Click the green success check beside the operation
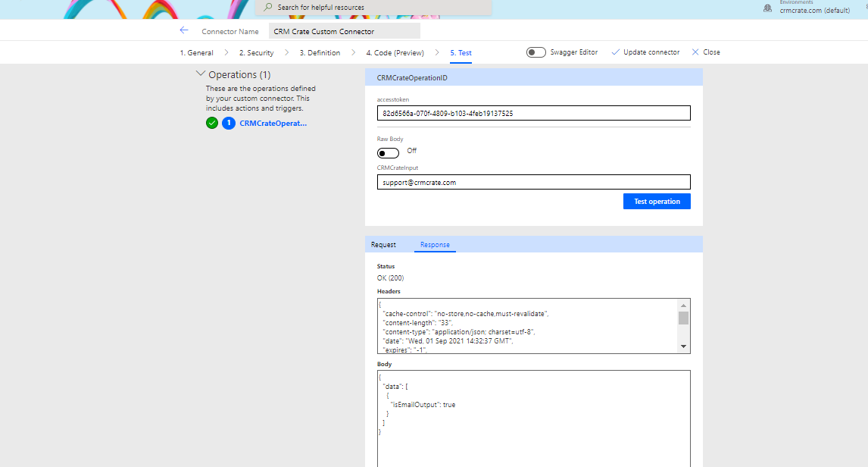This screenshot has height=467, width=868. point(212,123)
